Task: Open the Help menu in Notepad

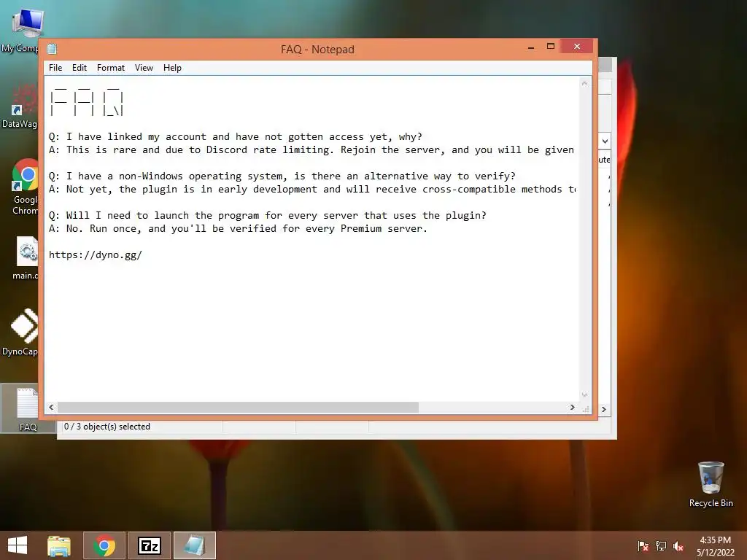Action: click(172, 68)
